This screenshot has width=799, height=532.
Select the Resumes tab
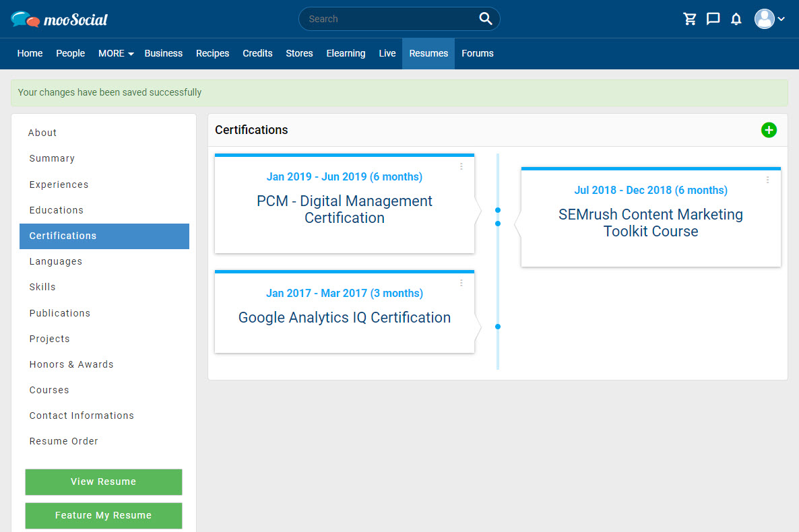428,53
